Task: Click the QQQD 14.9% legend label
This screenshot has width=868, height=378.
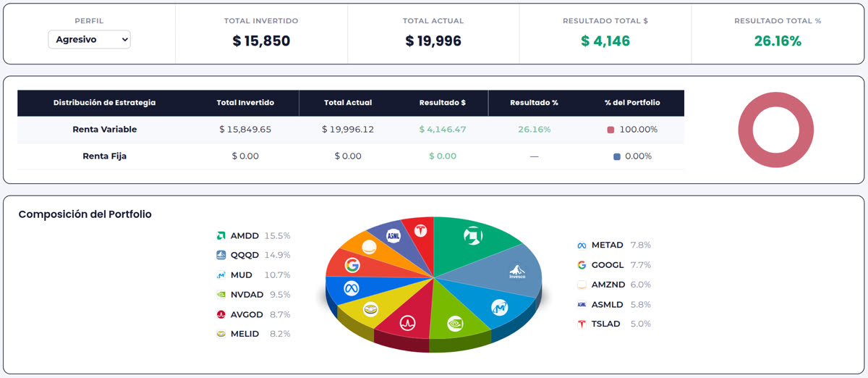Action: click(x=260, y=255)
